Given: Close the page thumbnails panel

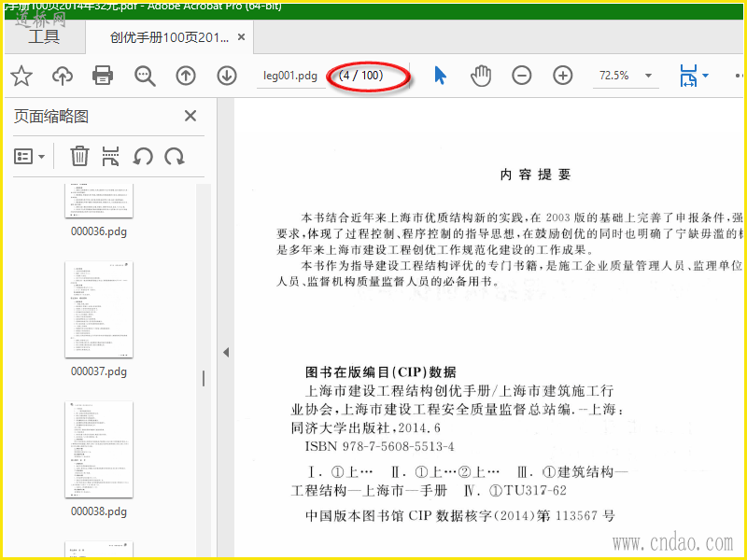Looking at the screenshot, I should (190, 116).
